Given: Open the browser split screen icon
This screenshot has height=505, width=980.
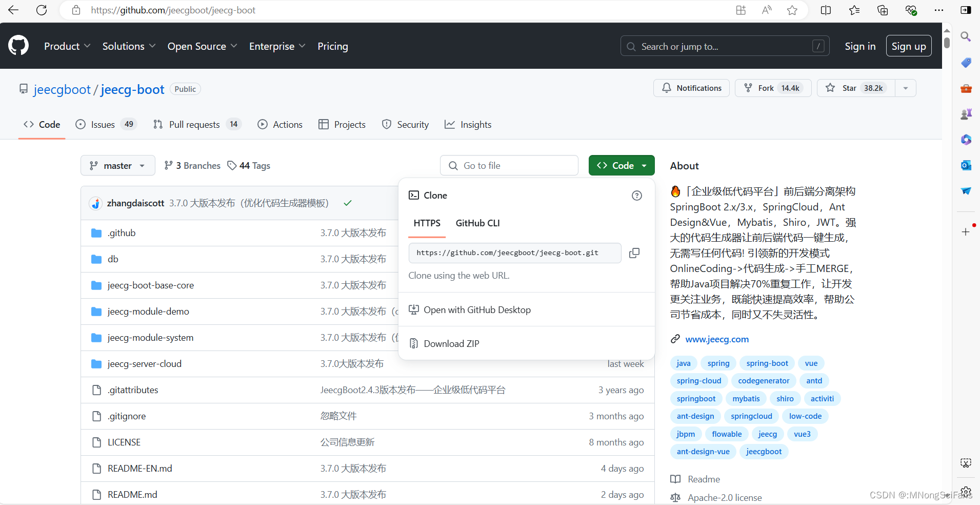Looking at the screenshot, I should (826, 10).
